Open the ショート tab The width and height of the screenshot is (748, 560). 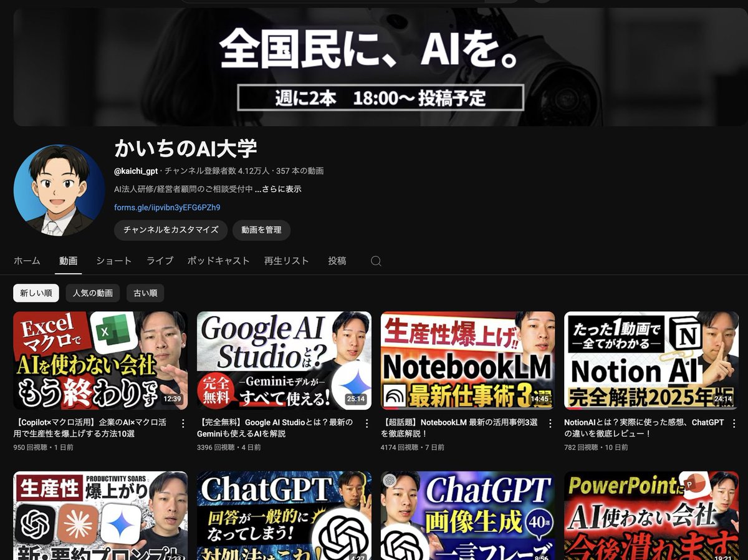tap(113, 261)
